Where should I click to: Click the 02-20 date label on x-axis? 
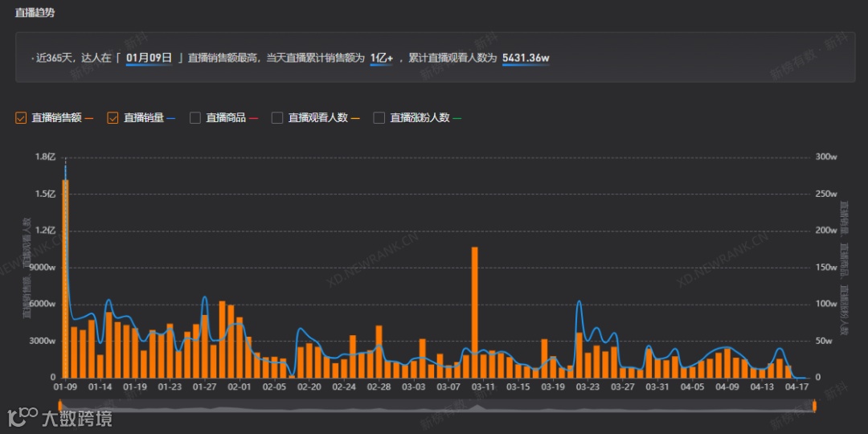tap(309, 387)
